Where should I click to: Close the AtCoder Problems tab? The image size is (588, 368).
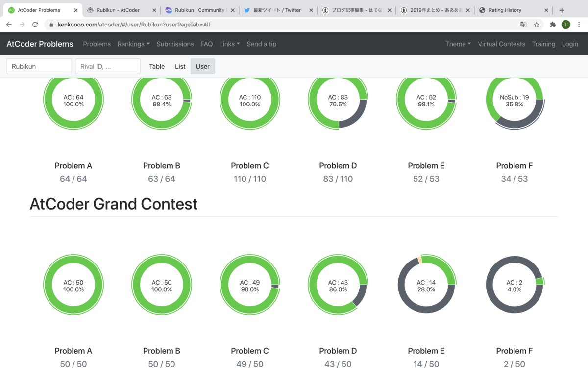pyautogui.click(x=76, y=10)
